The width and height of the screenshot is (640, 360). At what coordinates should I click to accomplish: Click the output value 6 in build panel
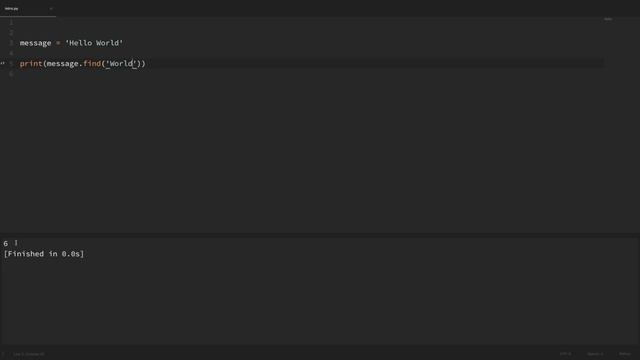click(6, 244)
